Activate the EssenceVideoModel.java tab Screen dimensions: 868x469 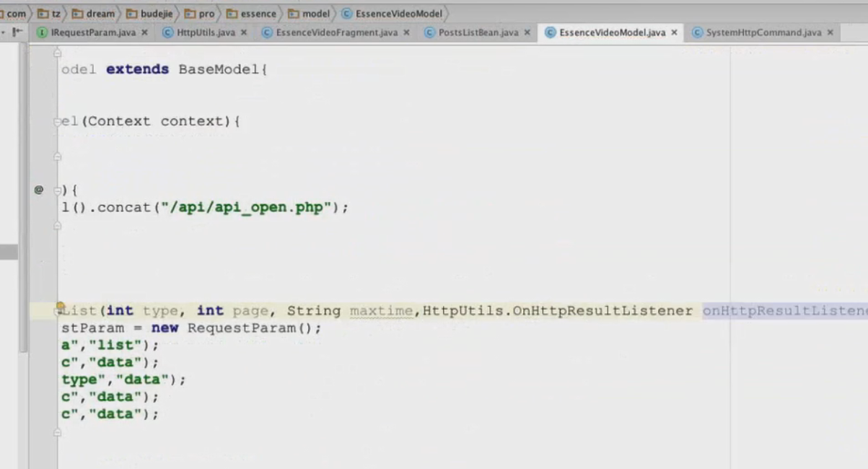(612, 32)
